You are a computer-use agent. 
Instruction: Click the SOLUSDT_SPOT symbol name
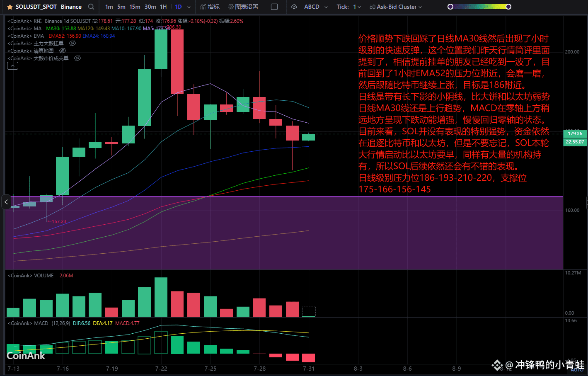click(x=36, y=7)
